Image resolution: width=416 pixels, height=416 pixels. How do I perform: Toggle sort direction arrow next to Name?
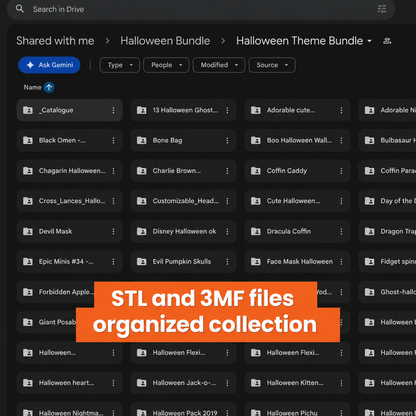tap(49, 87)
